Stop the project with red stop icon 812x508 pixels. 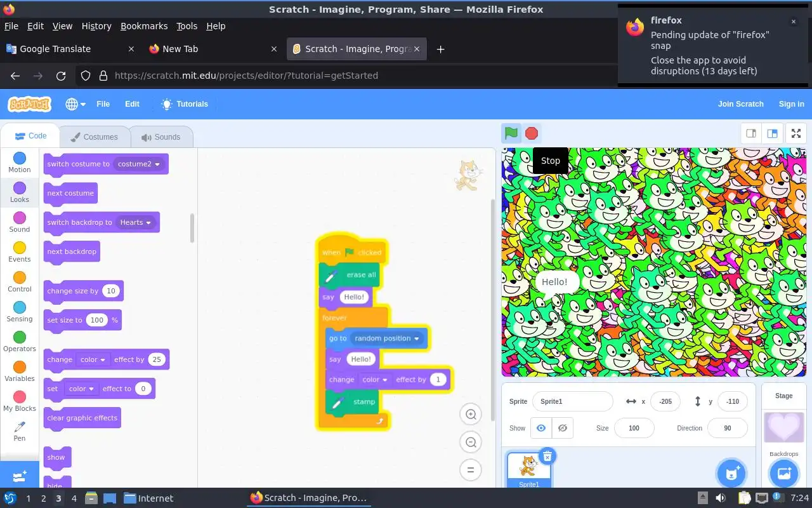(532, 133)
